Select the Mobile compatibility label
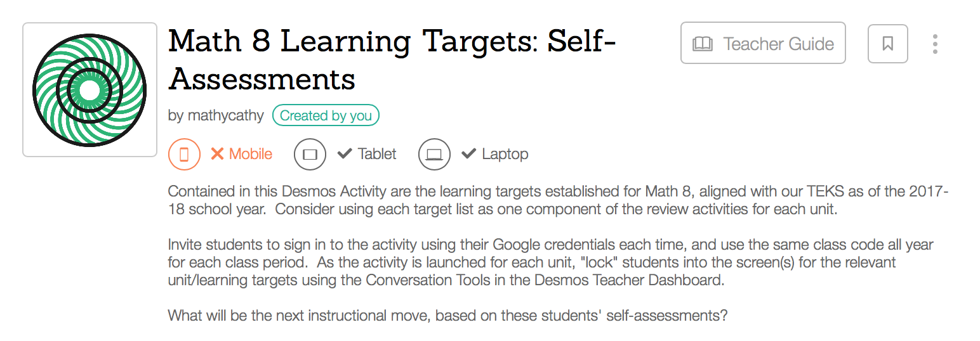Screen dimensions: 980x341 point(251,154)
